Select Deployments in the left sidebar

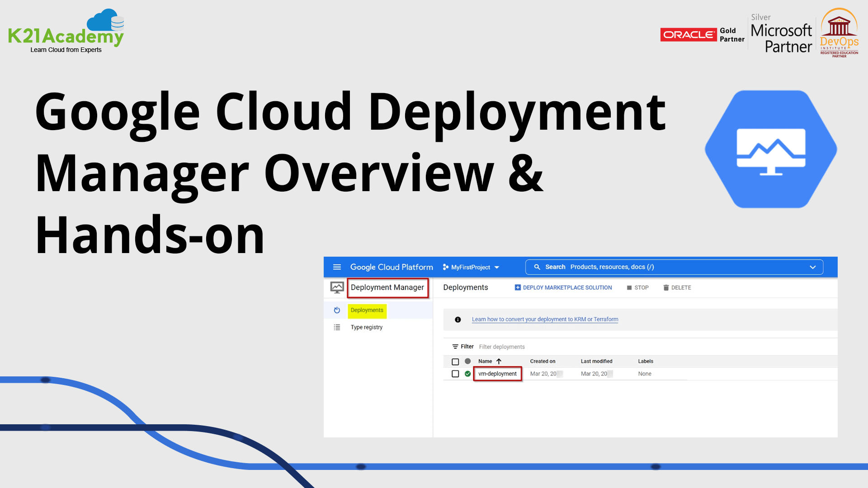[x=367, y=310]
